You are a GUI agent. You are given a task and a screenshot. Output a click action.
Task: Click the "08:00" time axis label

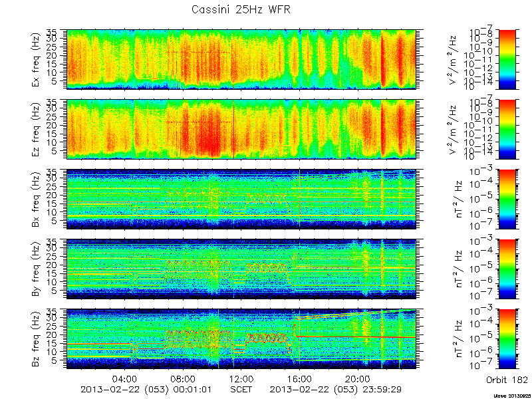click(184, 378)
